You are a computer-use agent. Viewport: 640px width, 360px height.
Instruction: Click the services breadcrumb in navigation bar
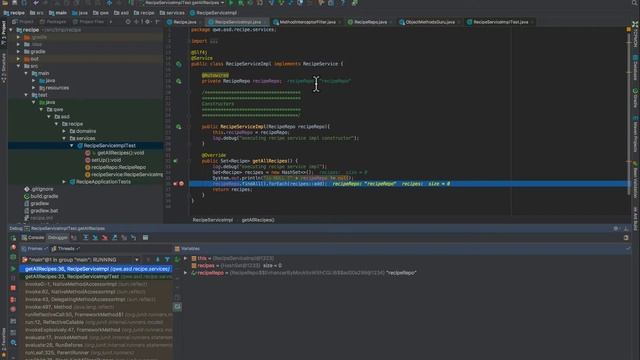coord(172,13)
